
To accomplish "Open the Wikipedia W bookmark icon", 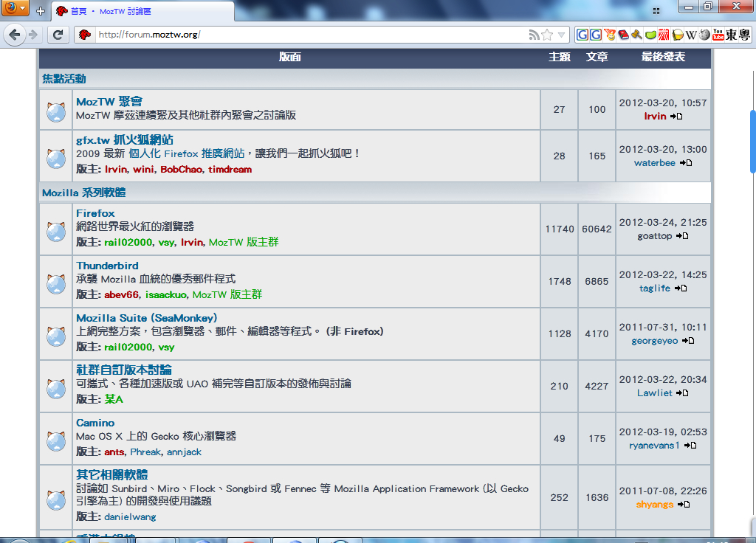I will 691,35.
